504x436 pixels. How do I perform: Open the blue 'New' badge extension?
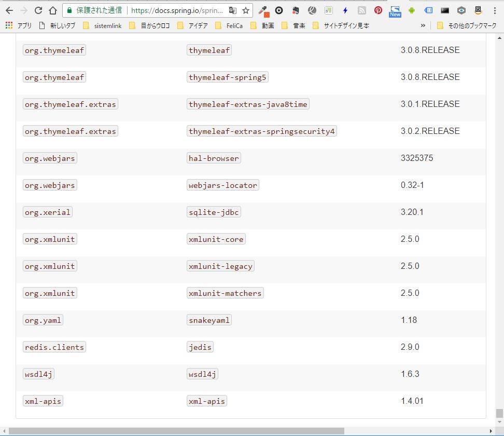[395, 11]
